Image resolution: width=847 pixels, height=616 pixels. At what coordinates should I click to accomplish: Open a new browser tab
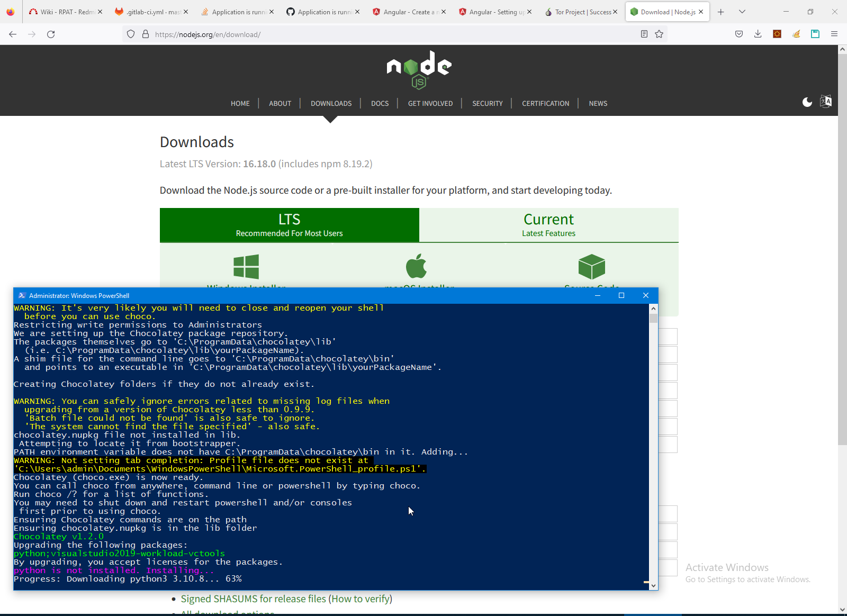[721, 12]
